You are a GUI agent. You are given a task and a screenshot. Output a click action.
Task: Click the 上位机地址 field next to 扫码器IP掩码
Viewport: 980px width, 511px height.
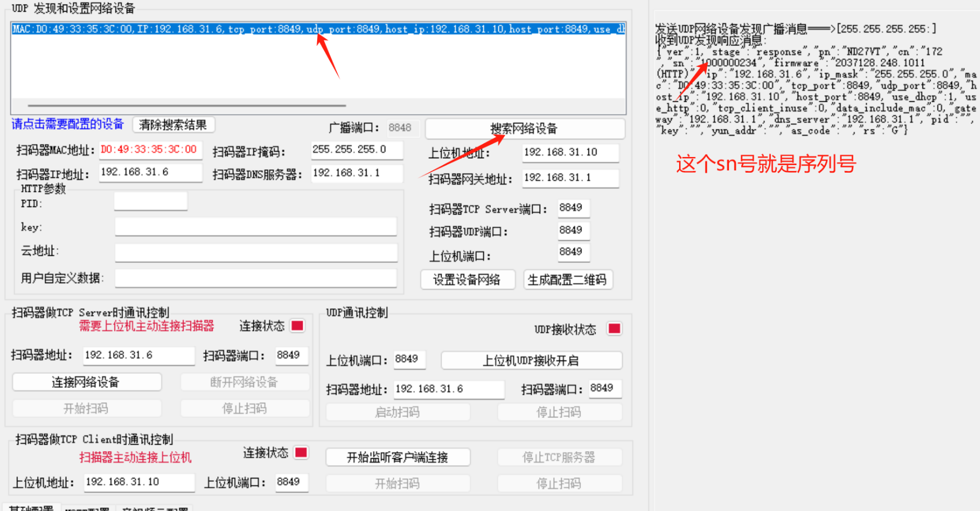(x=570, y=152)
